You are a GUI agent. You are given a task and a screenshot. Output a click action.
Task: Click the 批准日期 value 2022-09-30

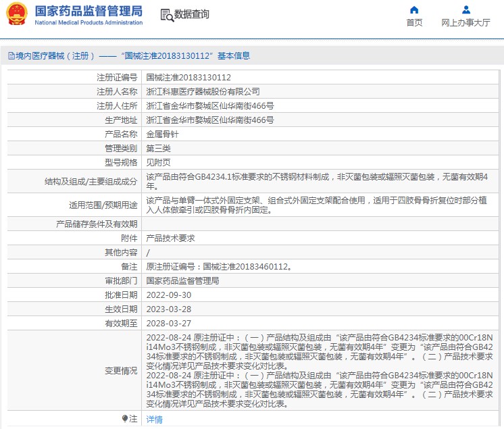point(168,295)
